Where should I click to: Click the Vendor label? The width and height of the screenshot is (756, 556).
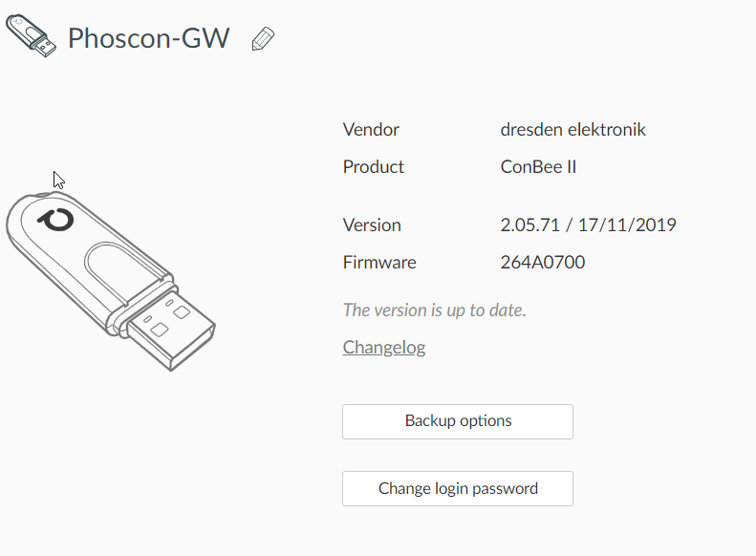(x=371, y=129)
